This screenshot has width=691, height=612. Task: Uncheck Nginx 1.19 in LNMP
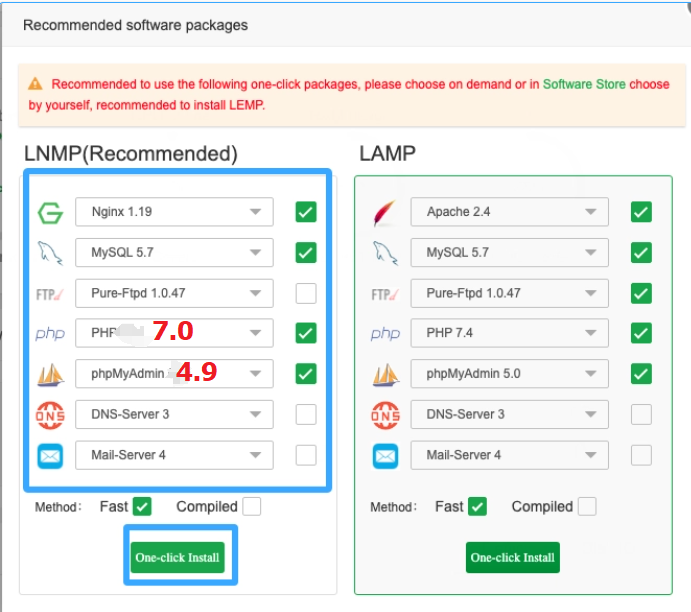(x=306, y=212)
